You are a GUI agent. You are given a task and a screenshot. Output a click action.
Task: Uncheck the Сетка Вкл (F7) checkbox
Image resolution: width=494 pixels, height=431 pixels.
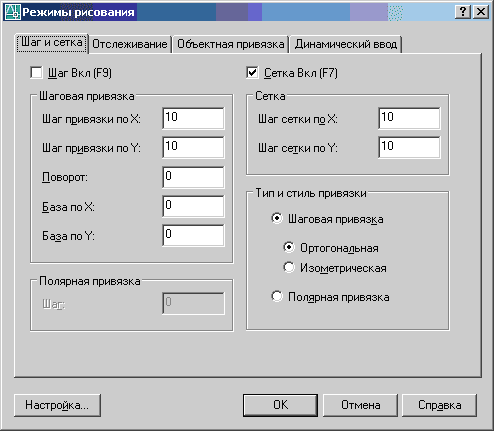252,73
